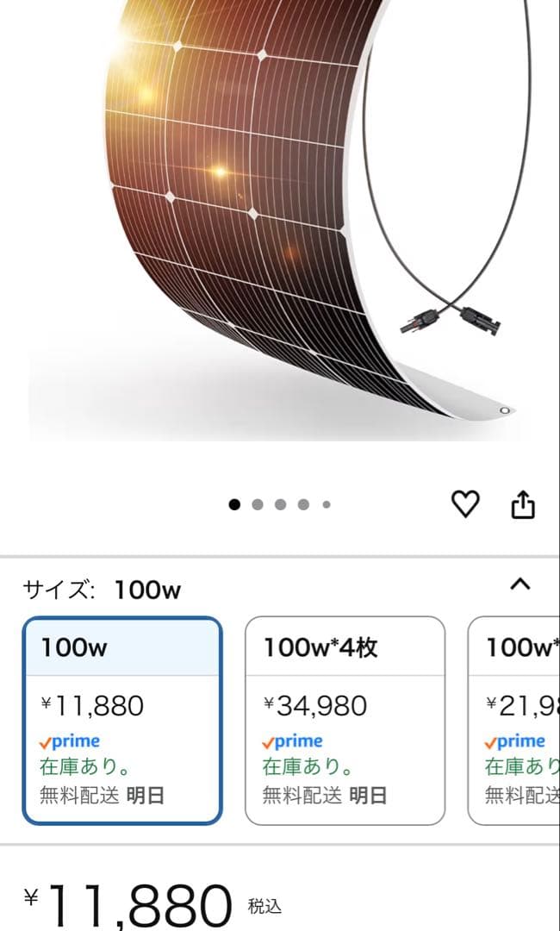Screen dimensions: 560x931
Task: Go to first image carousel dot
Action: [x=234, y=505]
